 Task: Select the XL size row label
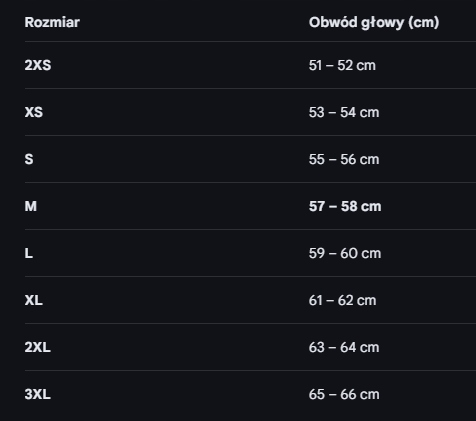[34, 300]
